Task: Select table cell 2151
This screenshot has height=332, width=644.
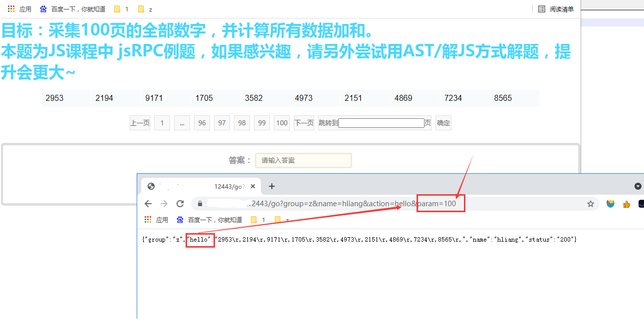Action: 366,98
